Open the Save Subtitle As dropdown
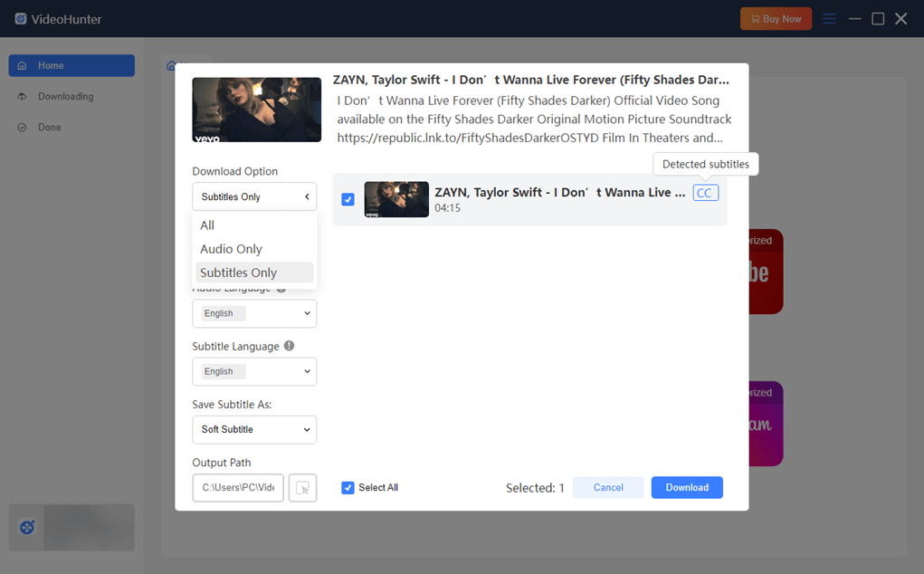The width and height of the screenshot is (924, 574). [x=254, y=430]
